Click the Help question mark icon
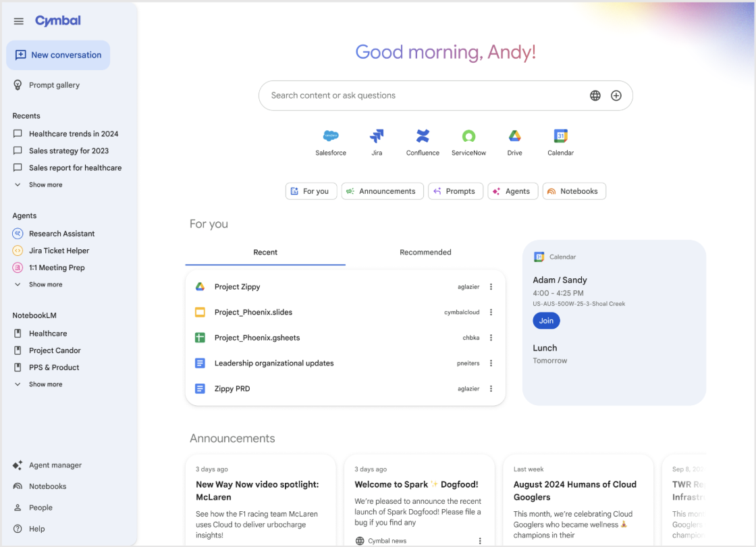The image size is (756, 547). coord(18,529)
